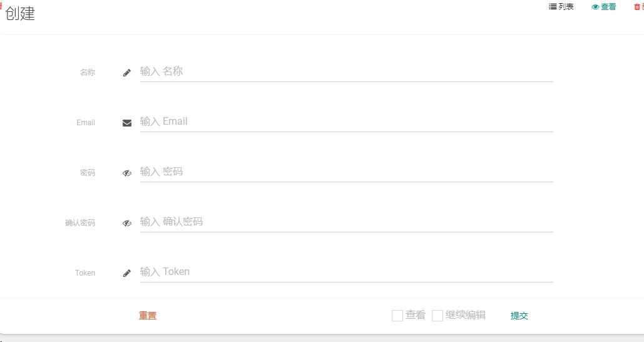Screen dimensions: 644x342
Task: Click the pencil icon beside Token field
Action: (127, 273)
